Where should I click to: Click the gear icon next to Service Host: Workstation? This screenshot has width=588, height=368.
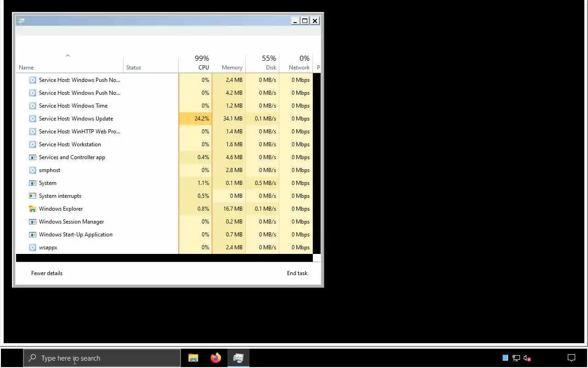[32, 144]
